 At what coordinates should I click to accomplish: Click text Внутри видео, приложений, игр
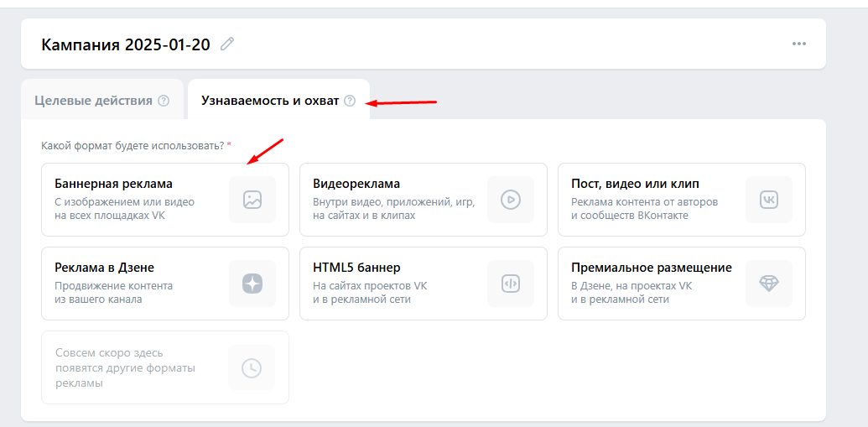tap(394, 202)
